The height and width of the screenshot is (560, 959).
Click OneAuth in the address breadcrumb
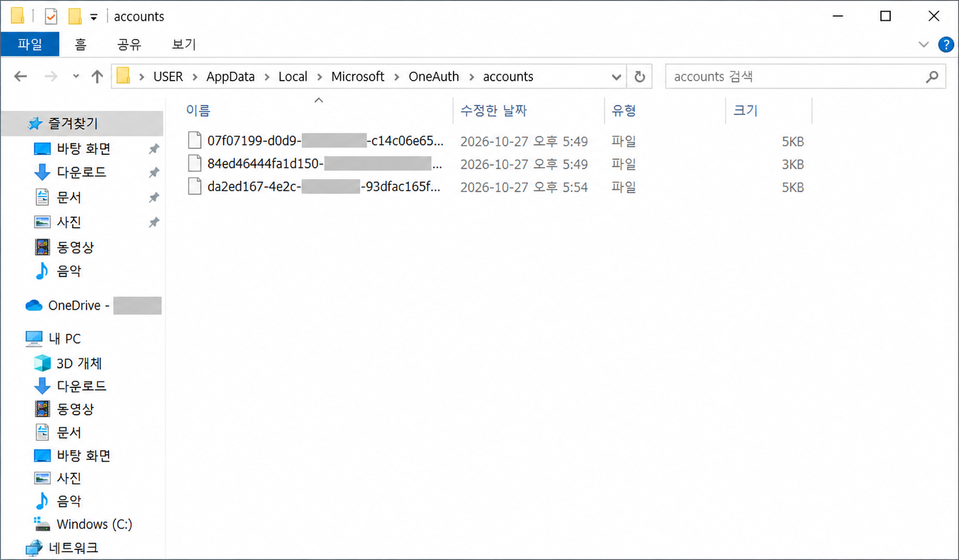434,76
